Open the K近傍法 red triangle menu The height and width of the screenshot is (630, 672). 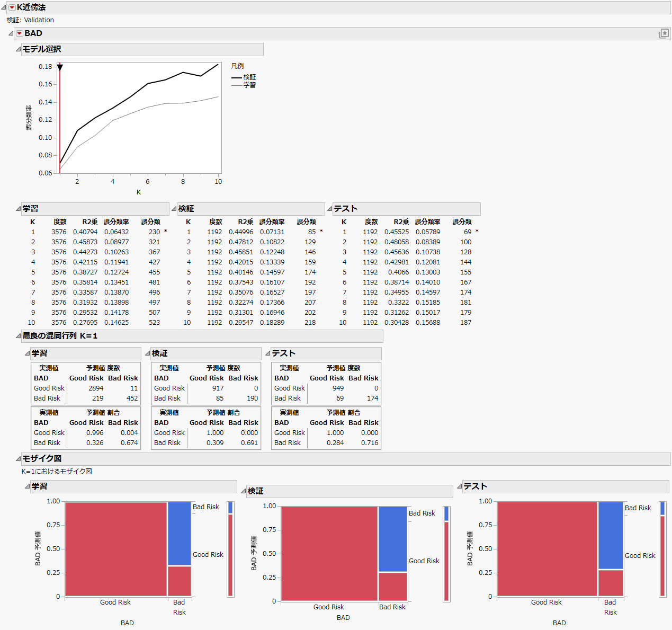pyautogui.click(x=12, y=7)
